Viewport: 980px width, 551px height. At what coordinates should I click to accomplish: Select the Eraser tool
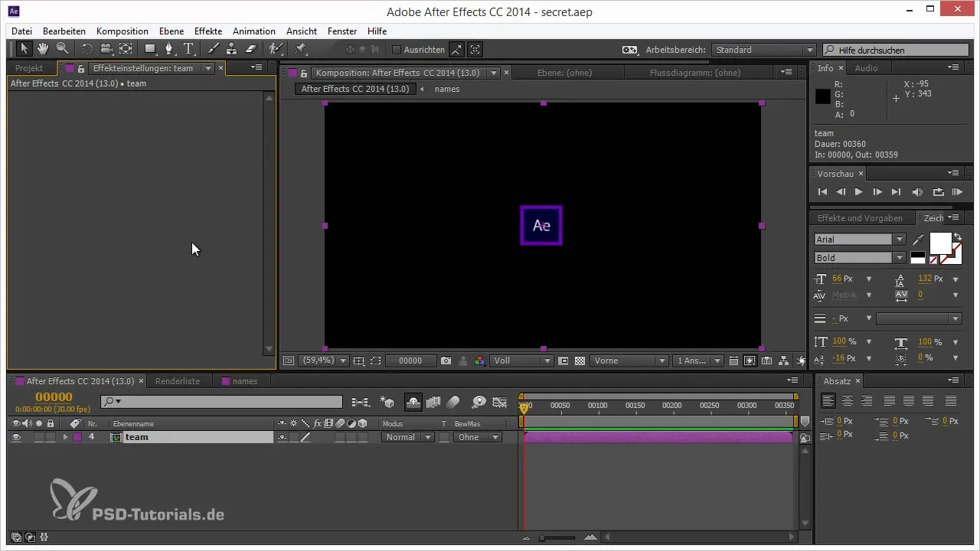(251, 49)
